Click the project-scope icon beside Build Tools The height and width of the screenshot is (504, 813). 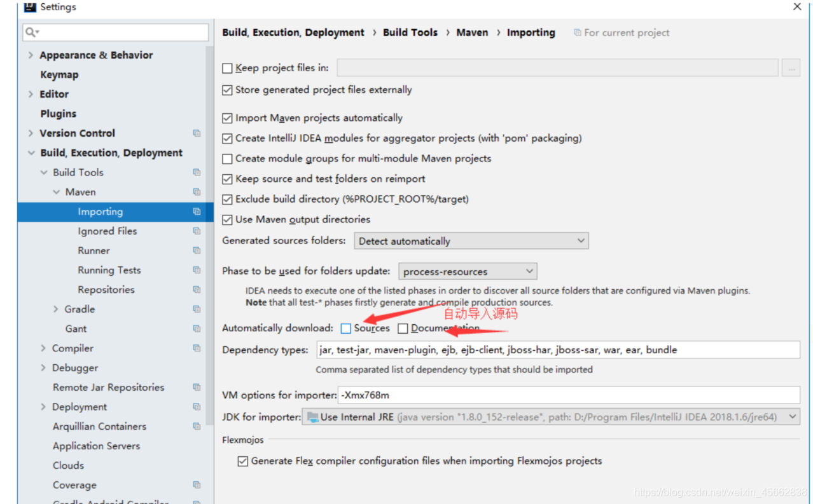click(197, 172)
